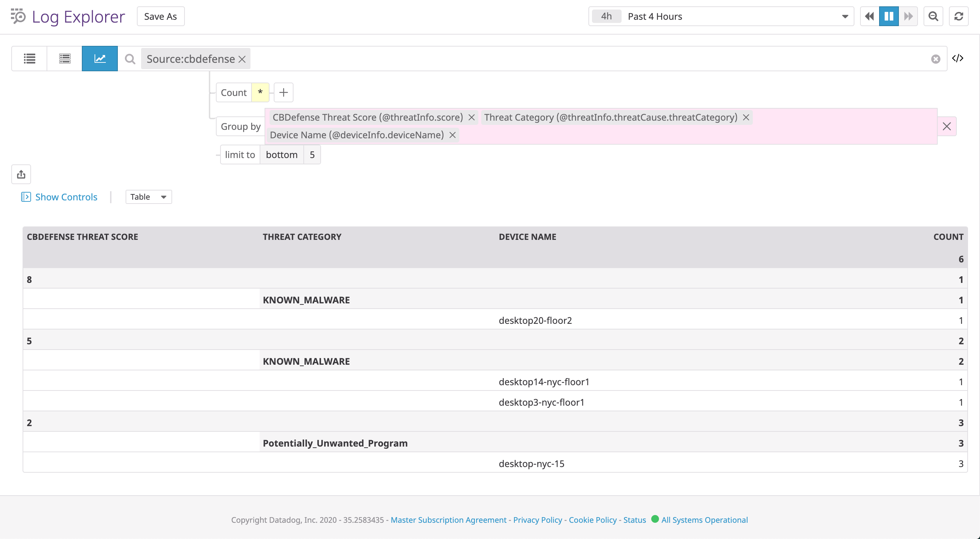
Task: Select the aggregated patterns view icon
Action: click(x=64, y=58)
